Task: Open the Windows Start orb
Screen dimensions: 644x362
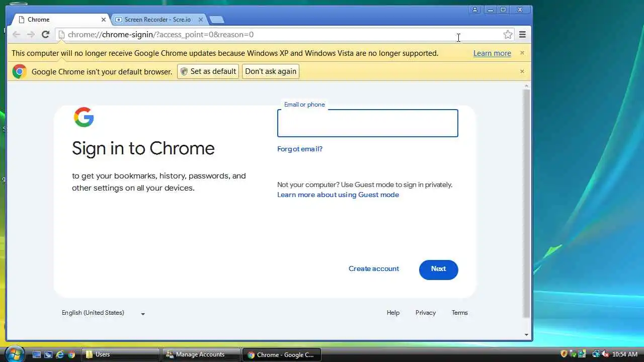Action: coord(14,354)
